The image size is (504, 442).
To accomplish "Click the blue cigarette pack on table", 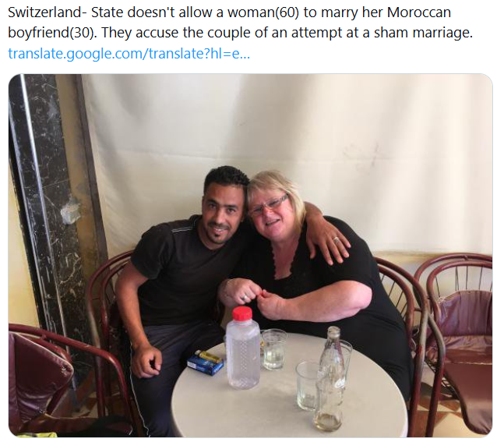I will tap(206, 365).
